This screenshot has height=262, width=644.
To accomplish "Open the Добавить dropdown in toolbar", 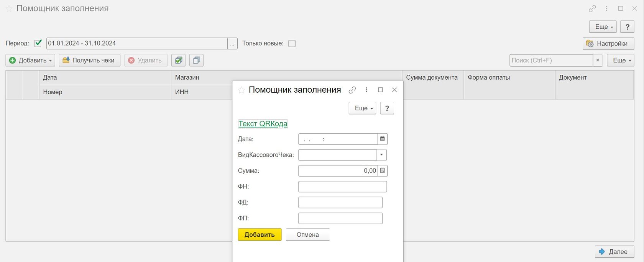I will (x=30, y=60).
